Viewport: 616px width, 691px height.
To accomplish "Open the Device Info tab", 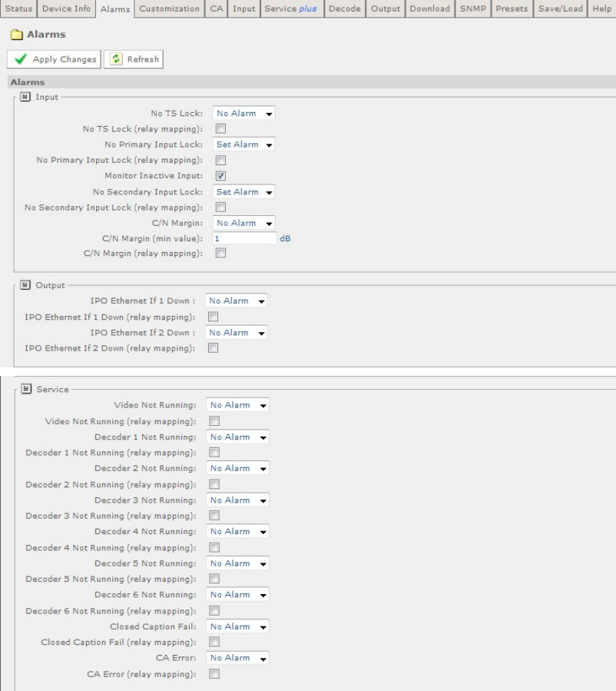I will [67, 8].
